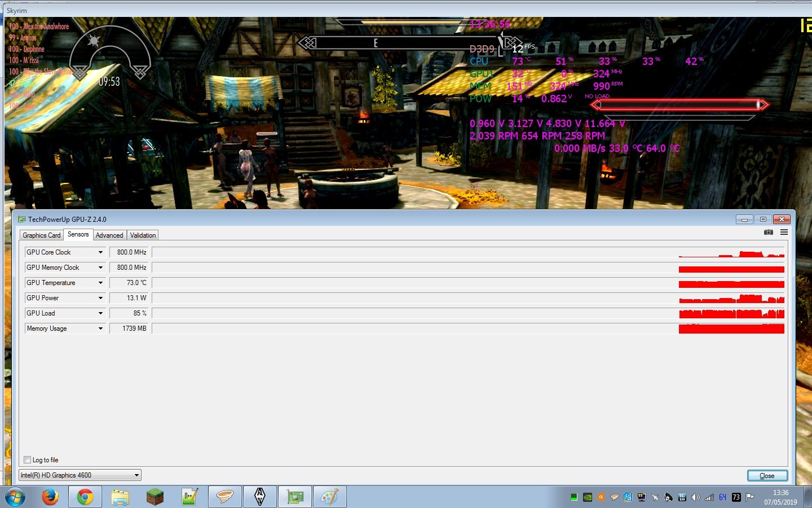This screenshot has width=812, height=508.
Task: Switch to the Graphics Card tab
Action: coord(41,235)
